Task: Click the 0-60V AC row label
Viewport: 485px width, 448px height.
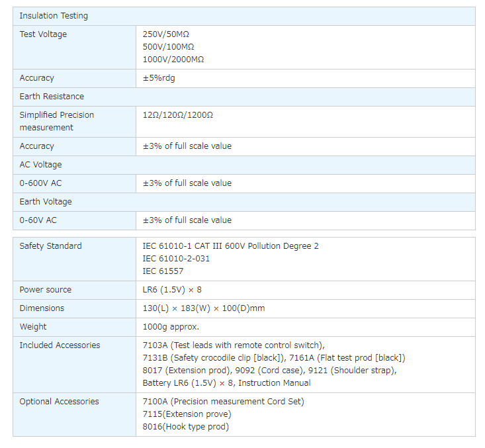Action: point(38,220)
